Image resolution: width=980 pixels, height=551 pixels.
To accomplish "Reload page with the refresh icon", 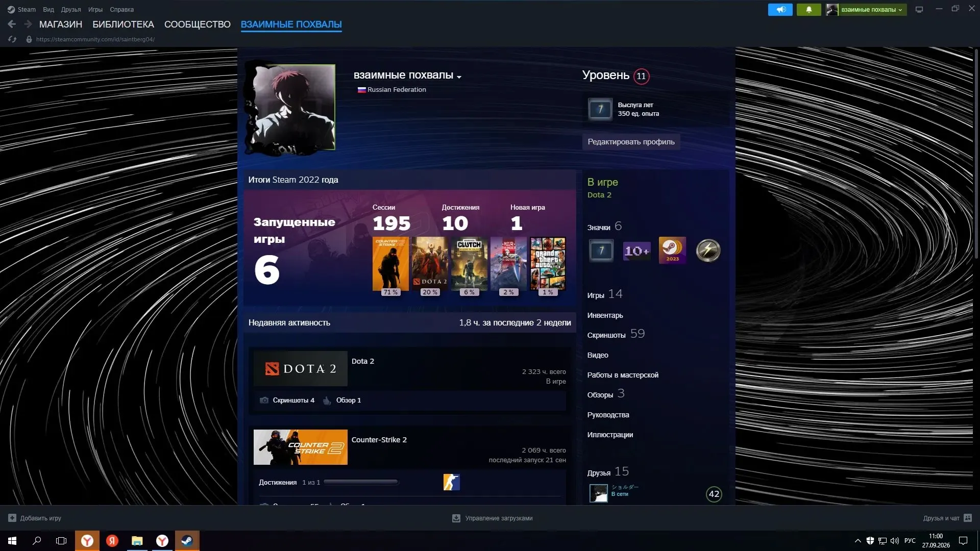I will point(12,39).
